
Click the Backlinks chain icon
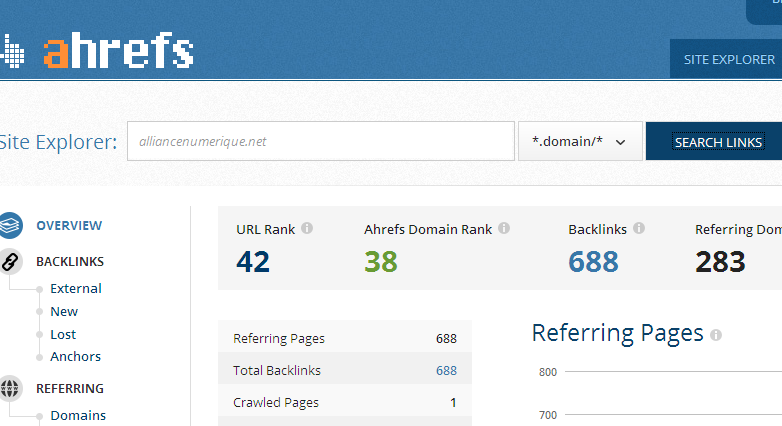point(10,261)
